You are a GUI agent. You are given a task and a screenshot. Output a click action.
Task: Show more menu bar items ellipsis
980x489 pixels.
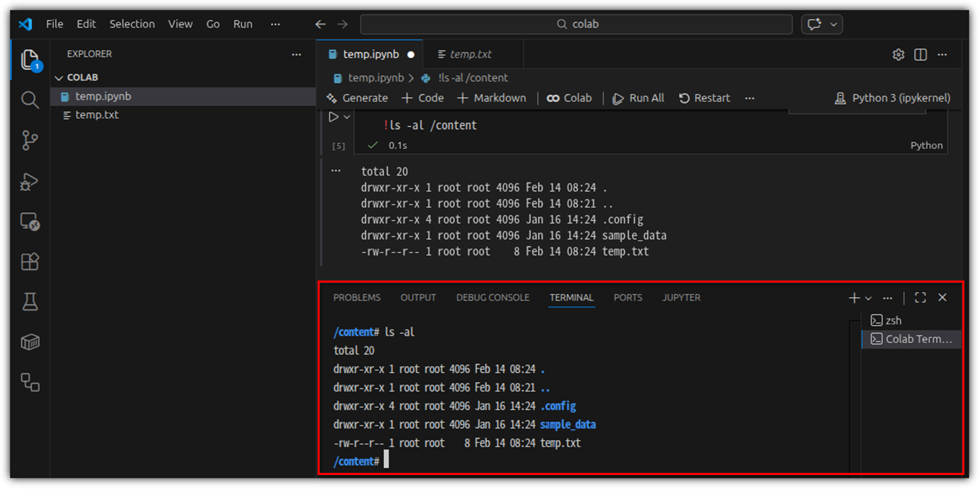coord(276,24)
